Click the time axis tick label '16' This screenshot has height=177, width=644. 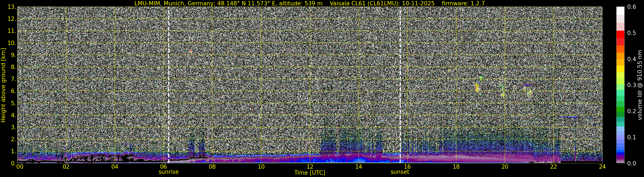407,167
